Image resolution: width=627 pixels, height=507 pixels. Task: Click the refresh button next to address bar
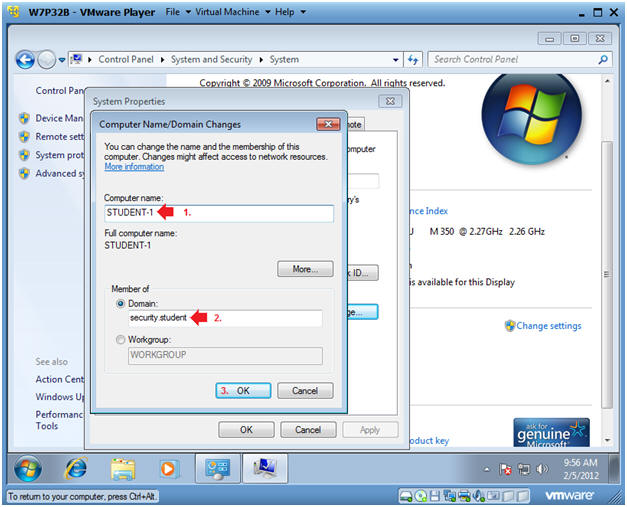point(413,60)
